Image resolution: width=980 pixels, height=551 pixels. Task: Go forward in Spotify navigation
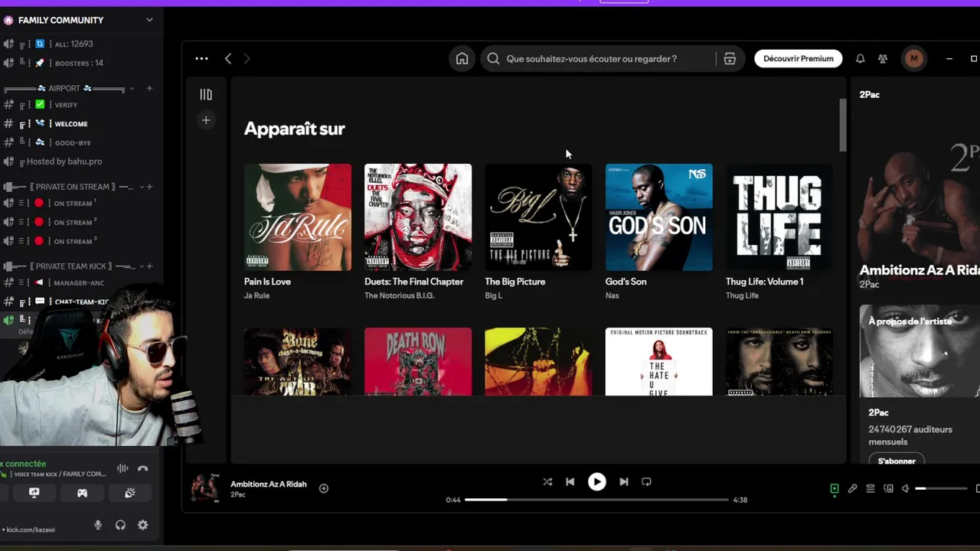(x=247, y=58)
